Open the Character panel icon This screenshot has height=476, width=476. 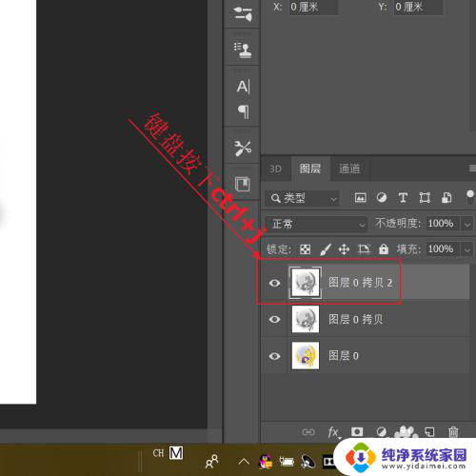pos(243,87)
